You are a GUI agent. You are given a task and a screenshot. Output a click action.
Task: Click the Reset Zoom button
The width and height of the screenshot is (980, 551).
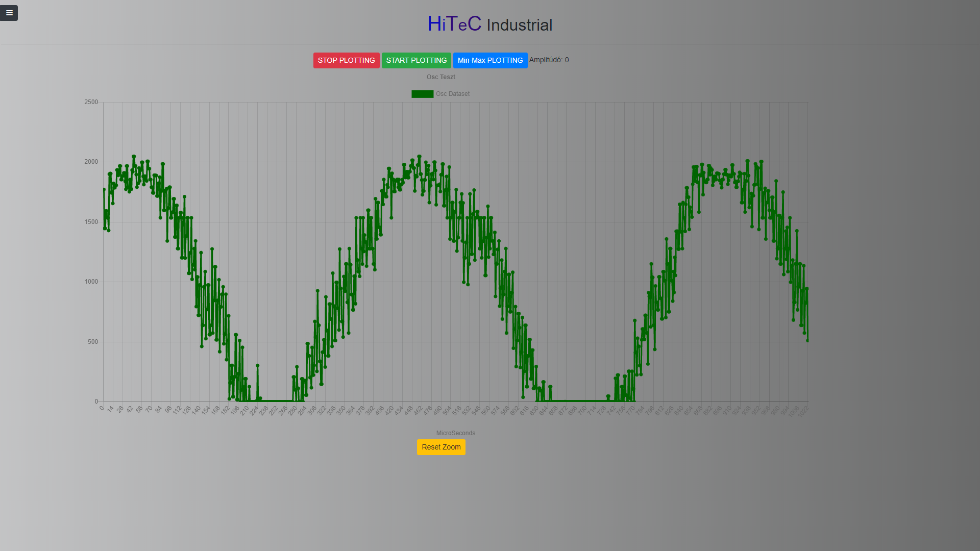point(441,447)
